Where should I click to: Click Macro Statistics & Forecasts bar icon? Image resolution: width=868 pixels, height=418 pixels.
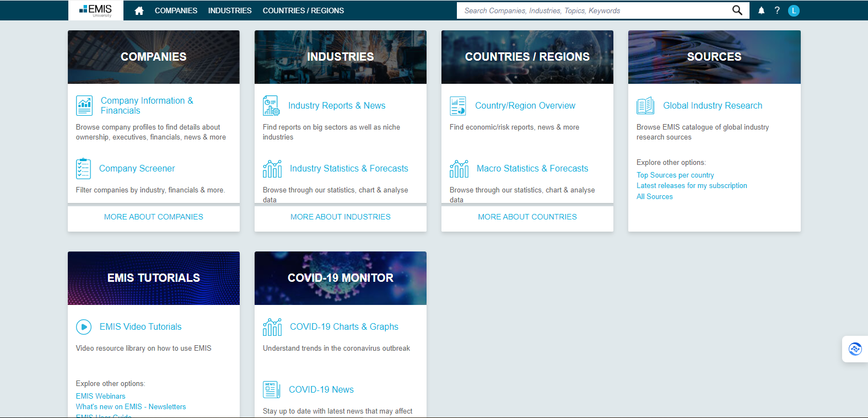(x=459, y=169)
